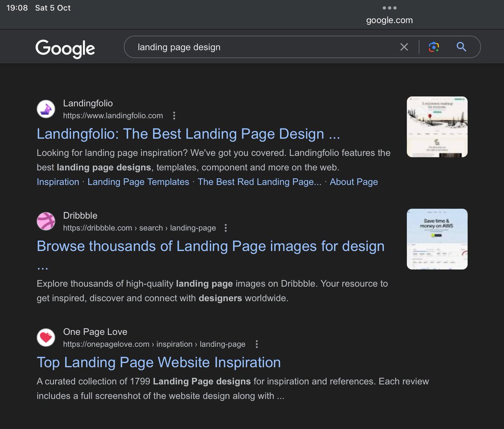The height and width of the screenshot is (429, 504).
Task: Tap the 'Sat 5 Oct' status bar date
Action: tap(53, 8)
